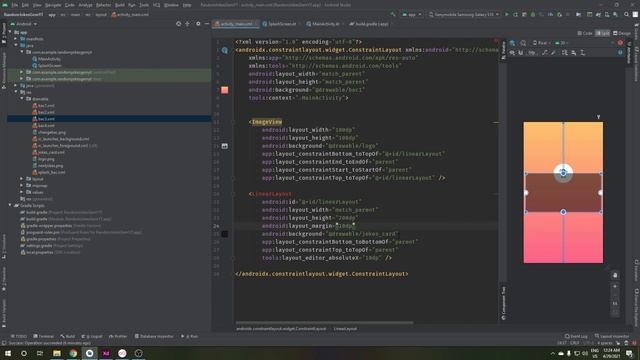Click Infer Constraints wand icon
The width and height of the screenshot is (640, 360).
(x=553, y=53)
